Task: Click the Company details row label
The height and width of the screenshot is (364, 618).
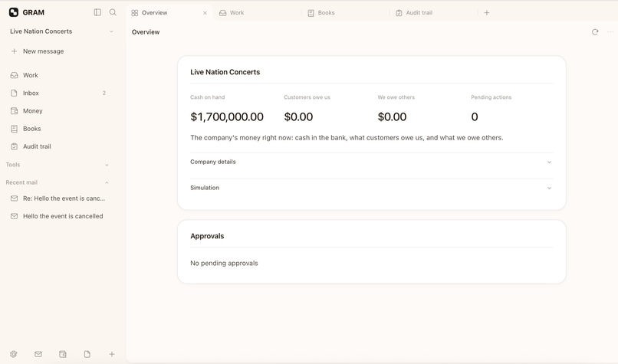Action: [x=213, y=162]
